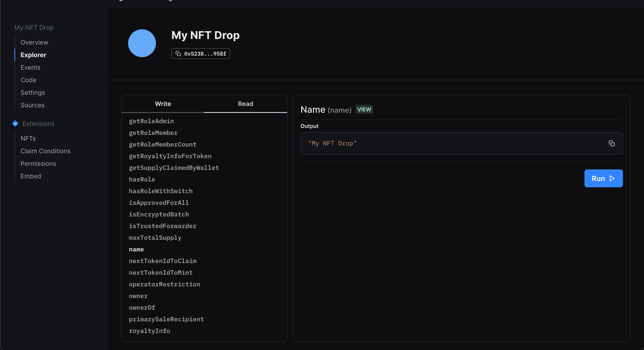Image resolution: width=644 pixels, height=350 pixels.
Task: Copy the name output value
Action: coord(612,143)
